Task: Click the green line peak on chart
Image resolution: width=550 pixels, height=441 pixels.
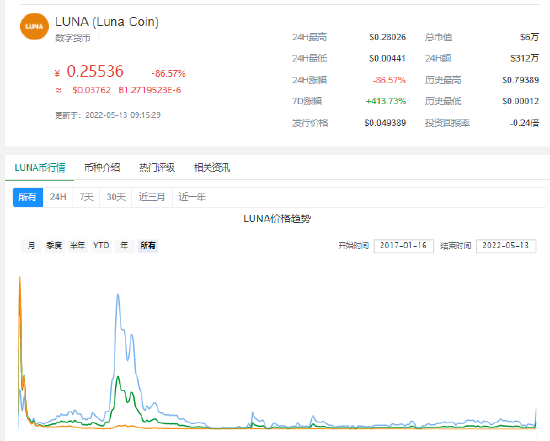Action: pyautogui.click(x=118, y=377)
